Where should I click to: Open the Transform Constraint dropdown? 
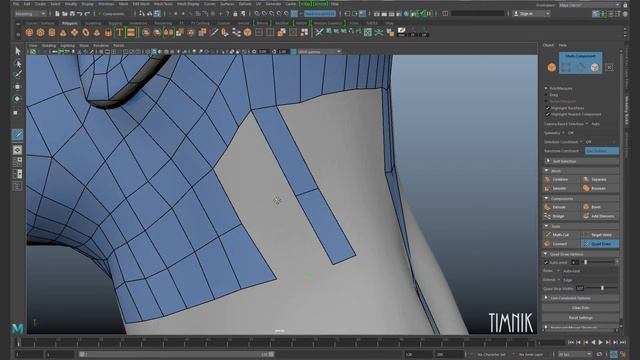602,151
